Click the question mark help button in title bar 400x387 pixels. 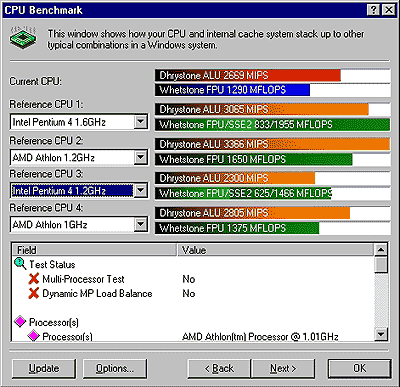click(374, 10)
